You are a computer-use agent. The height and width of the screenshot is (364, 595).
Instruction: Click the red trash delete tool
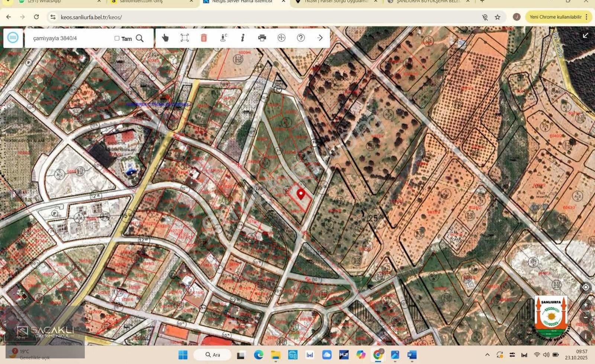point(204,38)
